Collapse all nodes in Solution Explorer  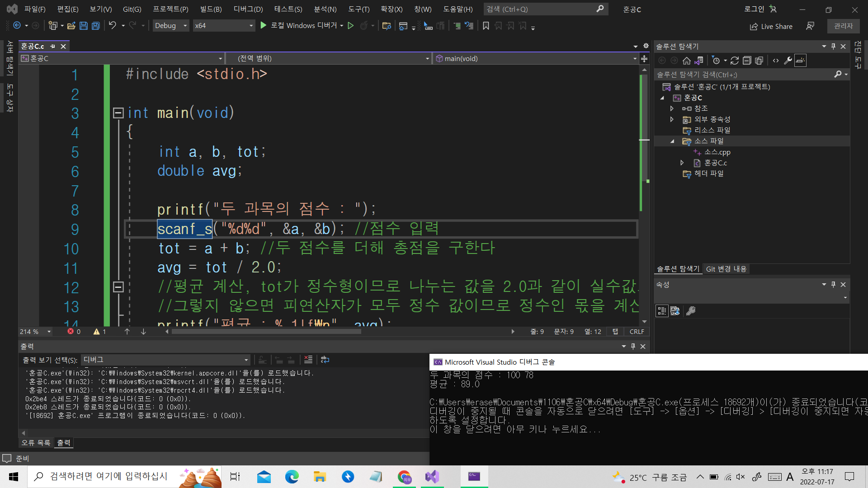click(747, 61)
